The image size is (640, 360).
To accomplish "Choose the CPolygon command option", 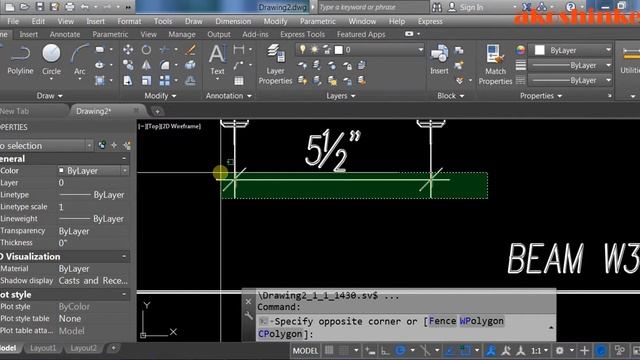I will (280, 334).
